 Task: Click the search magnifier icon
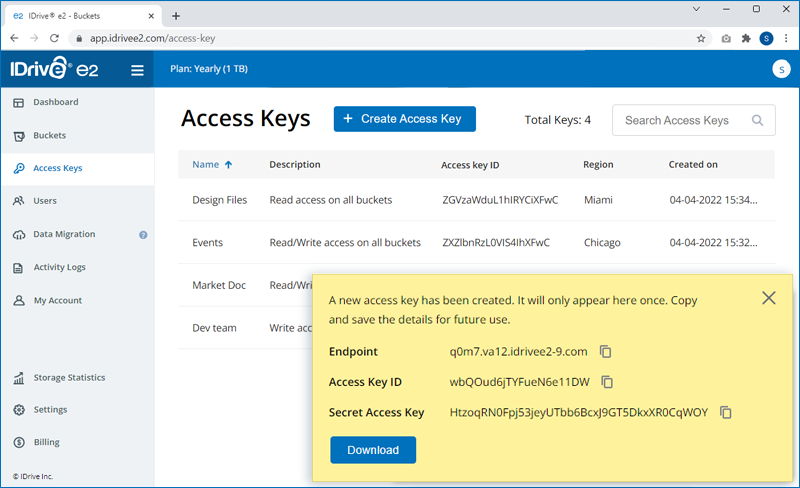coord(758,120)
